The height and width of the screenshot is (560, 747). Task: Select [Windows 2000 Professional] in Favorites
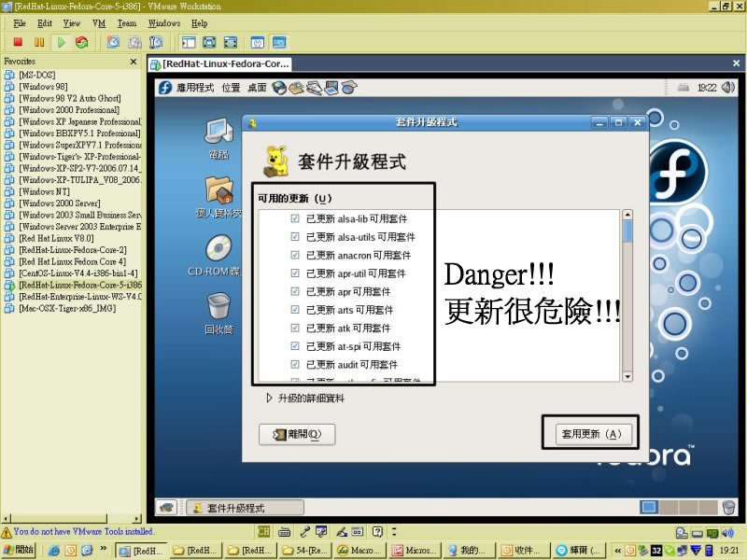(69, 110)
